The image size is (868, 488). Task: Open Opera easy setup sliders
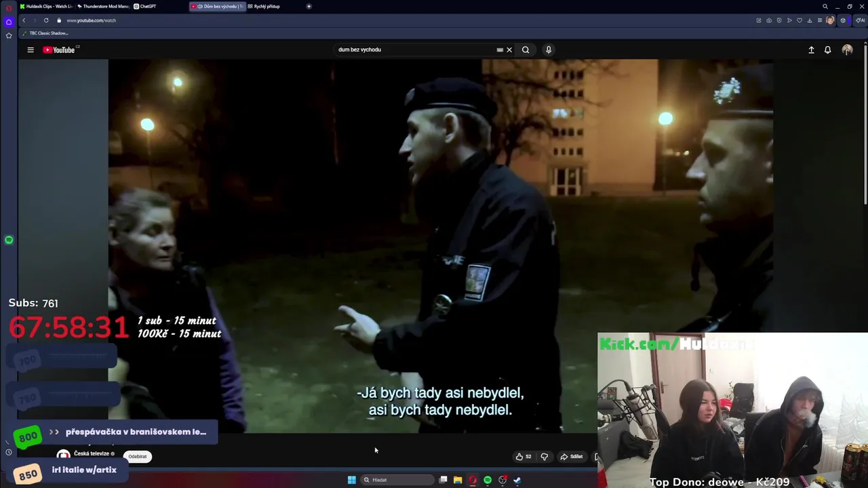(x=820, y=20)
